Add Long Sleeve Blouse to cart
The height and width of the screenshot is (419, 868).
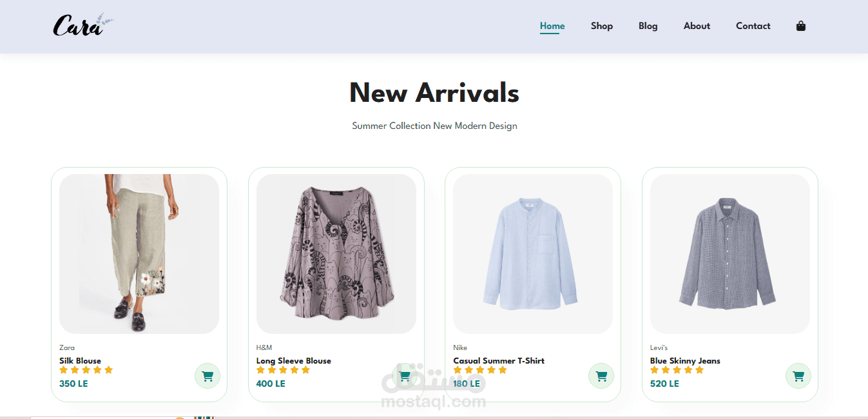(405, 376)
